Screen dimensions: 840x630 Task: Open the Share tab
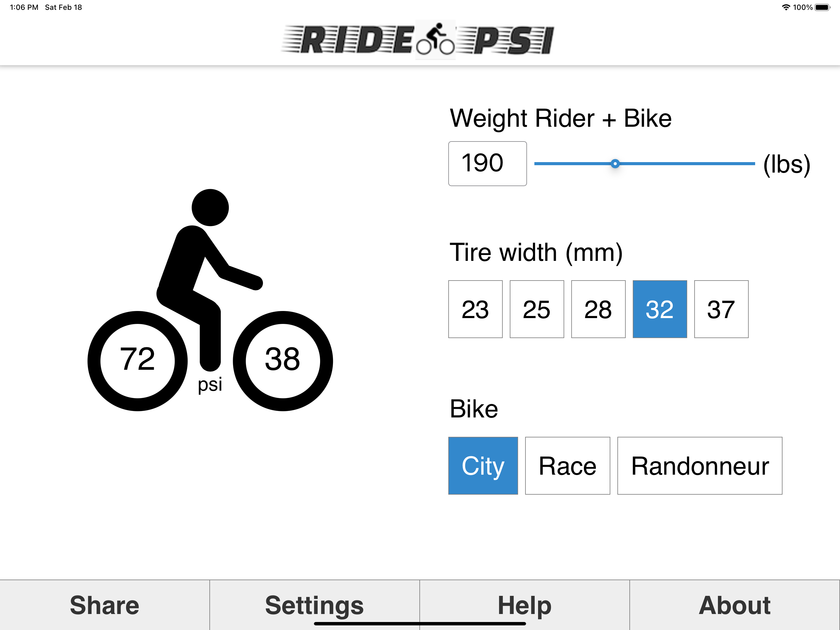pos(105,605)
